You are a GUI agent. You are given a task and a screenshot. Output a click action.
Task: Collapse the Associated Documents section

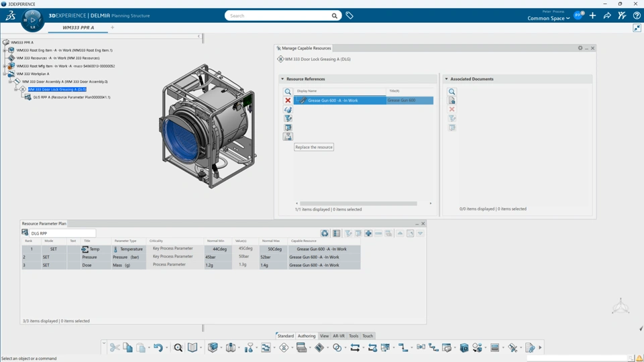click(447, 79)
